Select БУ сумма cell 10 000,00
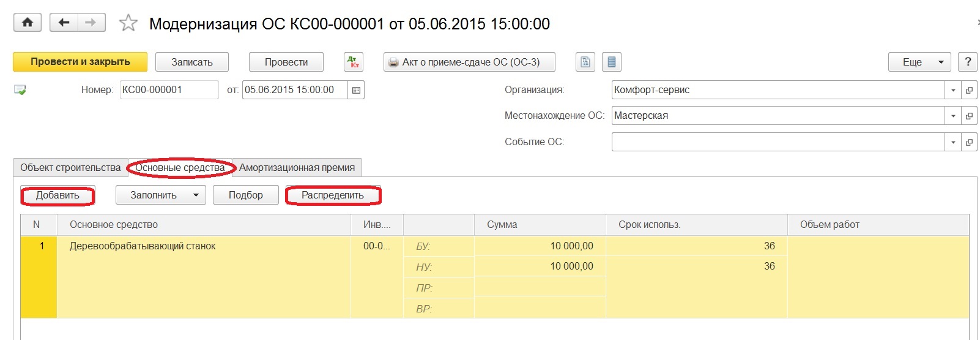The width and height of the screenshot is (980, 340). coord(540,246)
